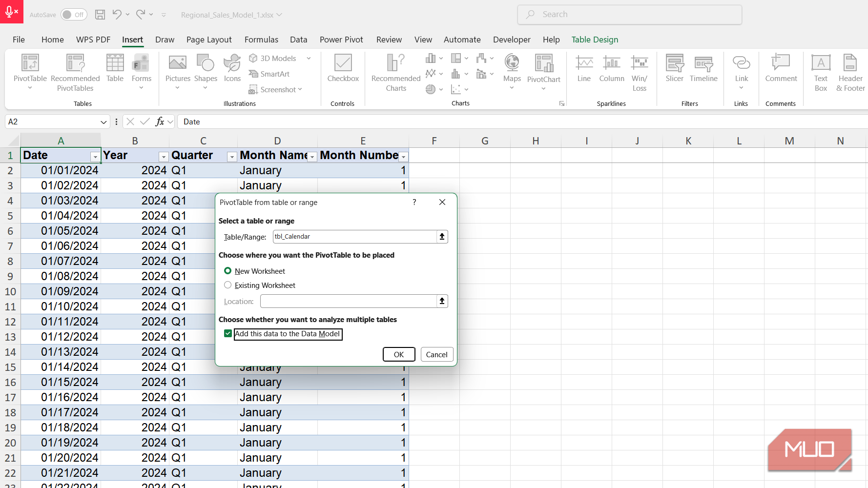
Task: Click the Save icon in title bar
Action: click(100, 15)
